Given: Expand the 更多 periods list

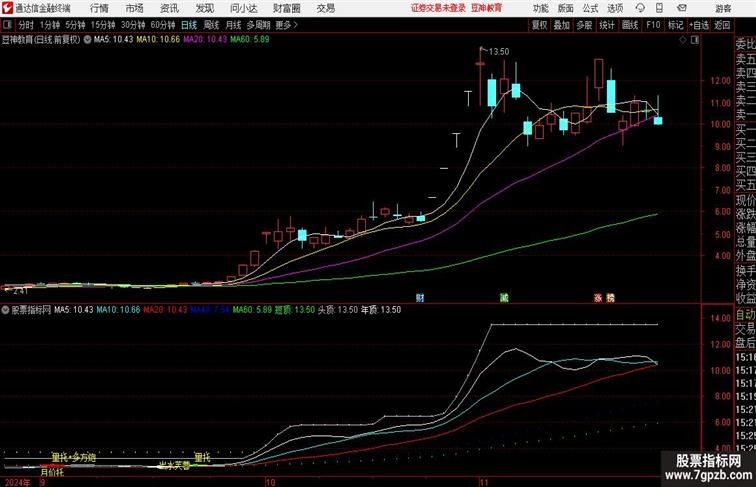Looking at the screenshot, I should coord(286,25).
